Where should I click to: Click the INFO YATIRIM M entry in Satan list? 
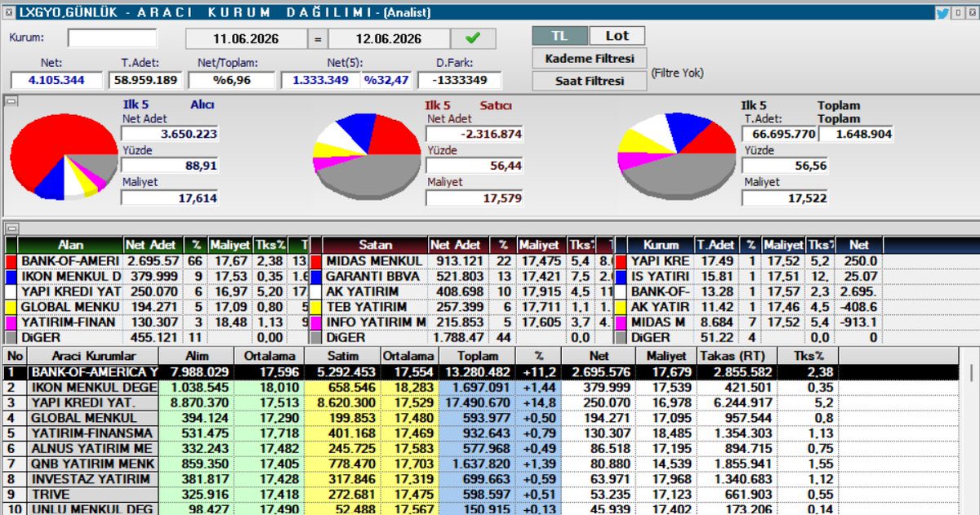pos(376,322)
